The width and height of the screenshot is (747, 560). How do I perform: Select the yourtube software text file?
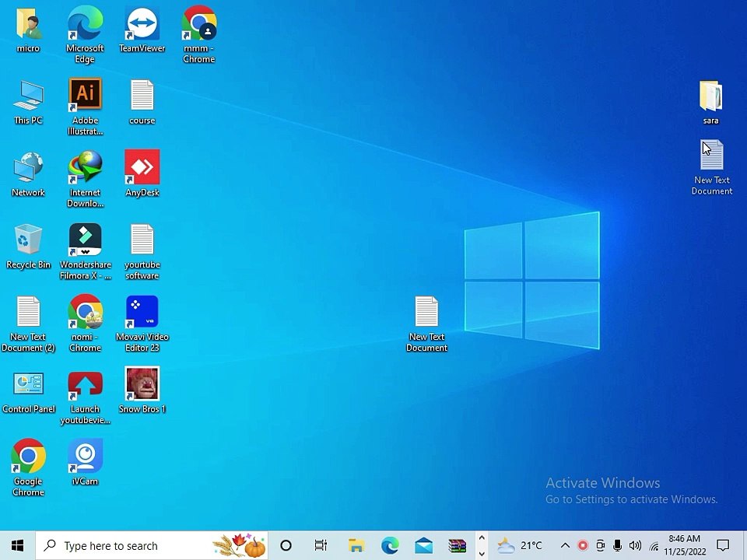click(142, 252)
